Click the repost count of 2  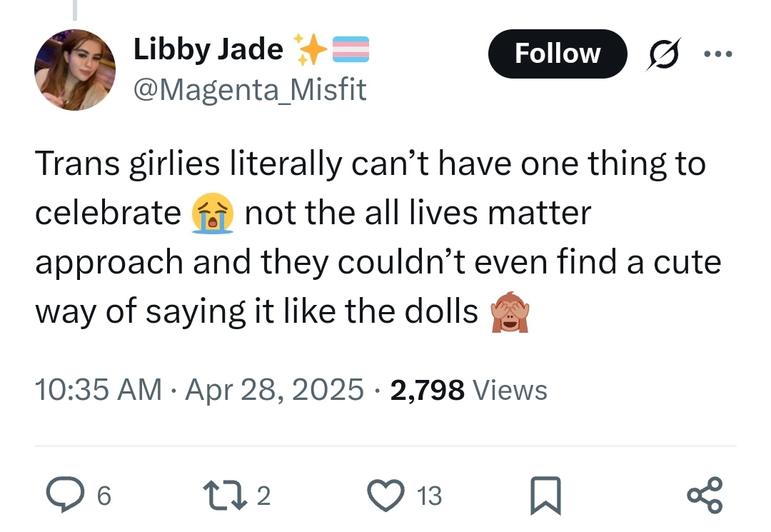tap(263, 496)
